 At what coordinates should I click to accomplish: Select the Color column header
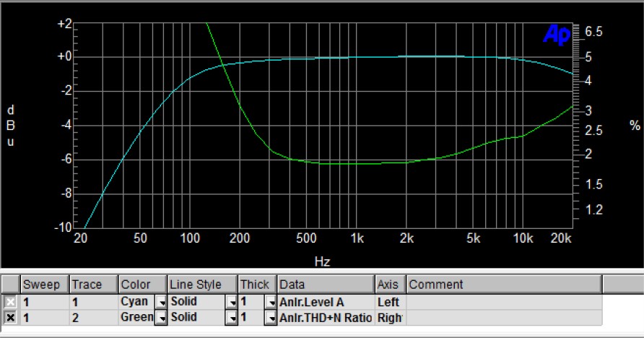click(x=142, y=285)
